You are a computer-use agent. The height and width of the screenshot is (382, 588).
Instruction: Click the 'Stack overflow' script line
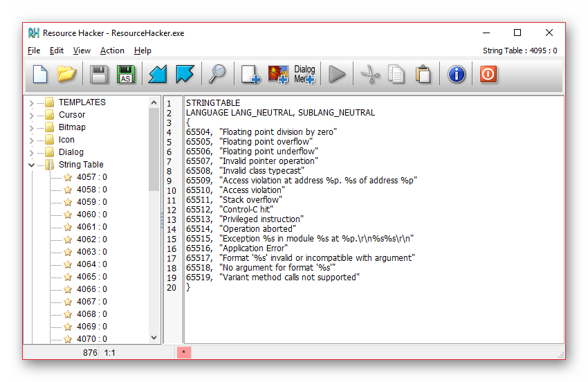coord(234,199)
